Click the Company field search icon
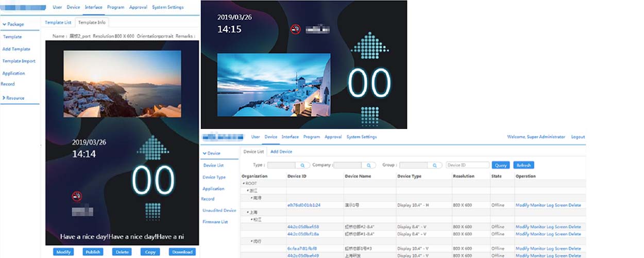Image resolution: width=644 pixels, height=258 pixels. point(368,165)
